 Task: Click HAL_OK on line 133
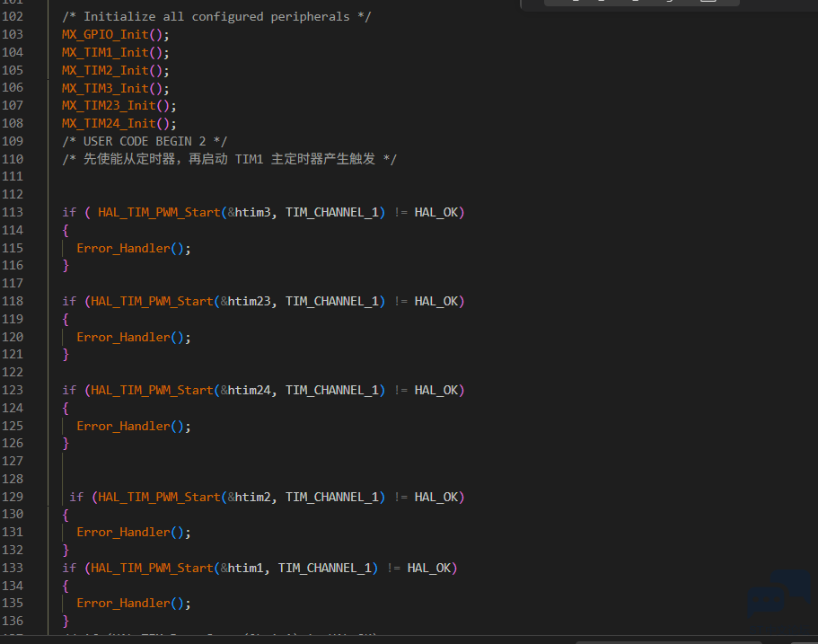[429, 568]
